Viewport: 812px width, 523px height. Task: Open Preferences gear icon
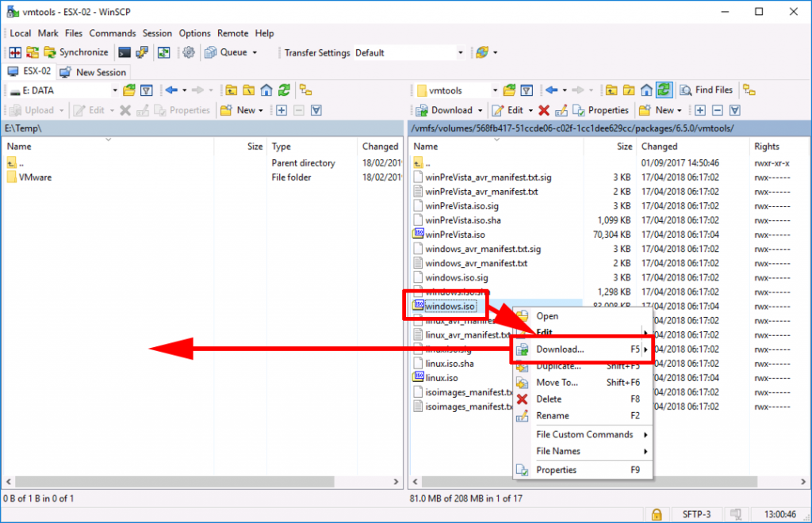coord(189,52)
